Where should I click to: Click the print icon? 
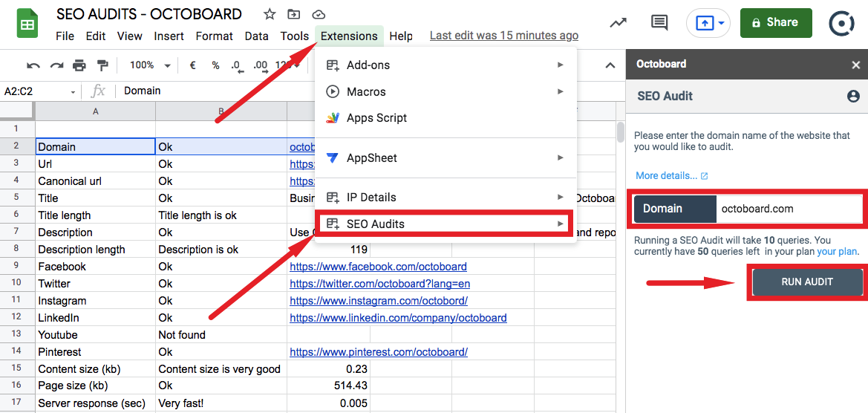(79, 65)
